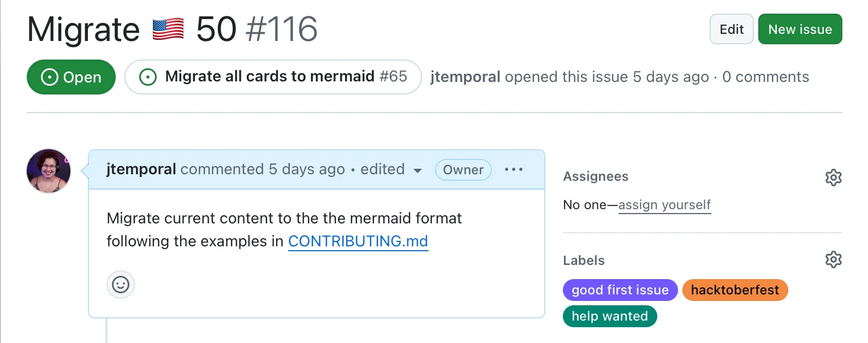
Task: Click assign yourself under Assignees
Action: pyautogui.click(x=664, y=205)
